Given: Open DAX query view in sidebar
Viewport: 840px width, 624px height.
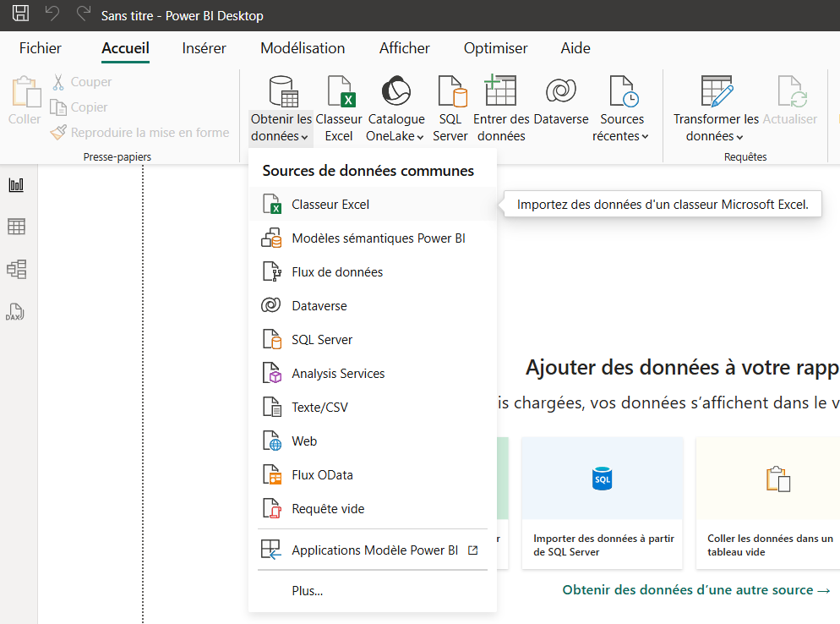Looking at the screenshot, I should point(15,312).
